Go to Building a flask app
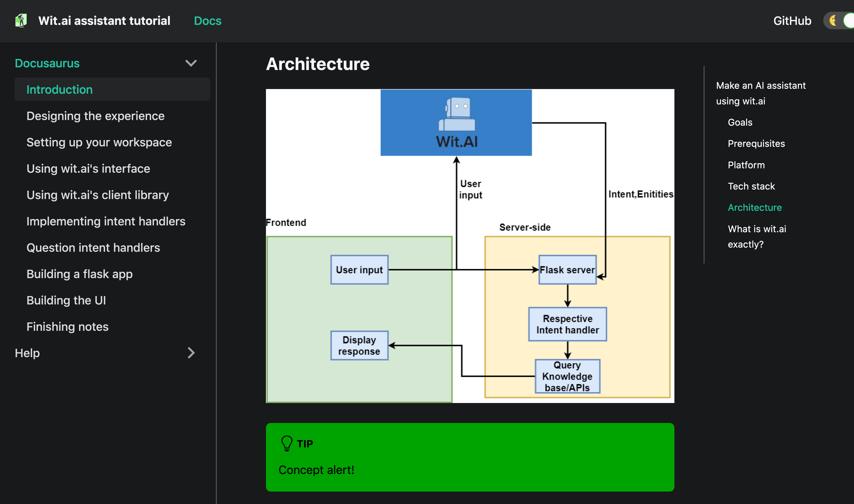 [x=80, y=274]
